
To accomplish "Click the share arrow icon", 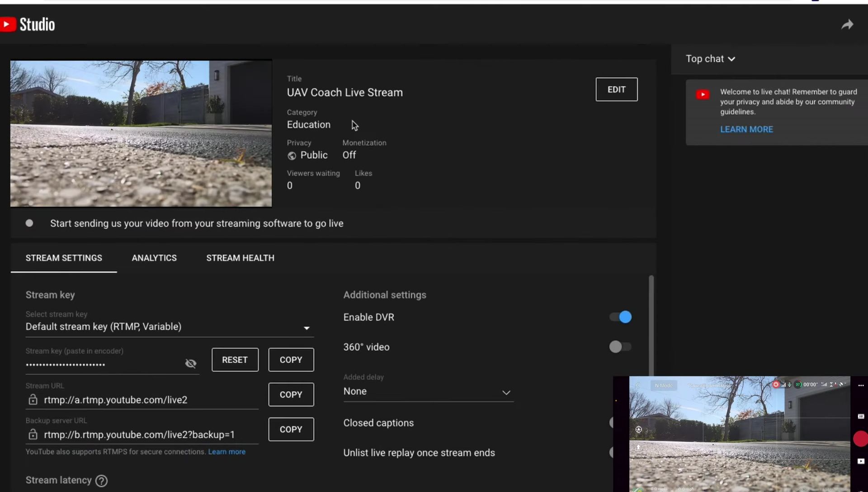I will (x=847, y=25).
